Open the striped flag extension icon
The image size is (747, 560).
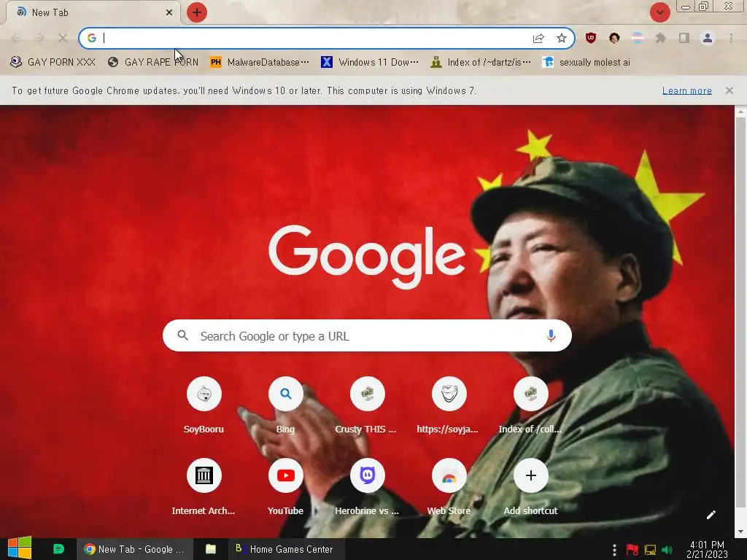pos(638,38)
